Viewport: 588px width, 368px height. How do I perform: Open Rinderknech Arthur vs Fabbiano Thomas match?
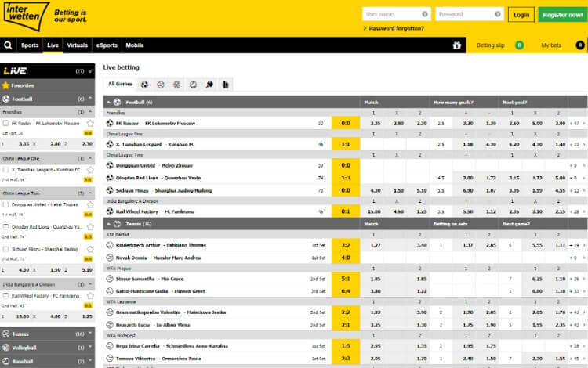click(161, 245)
